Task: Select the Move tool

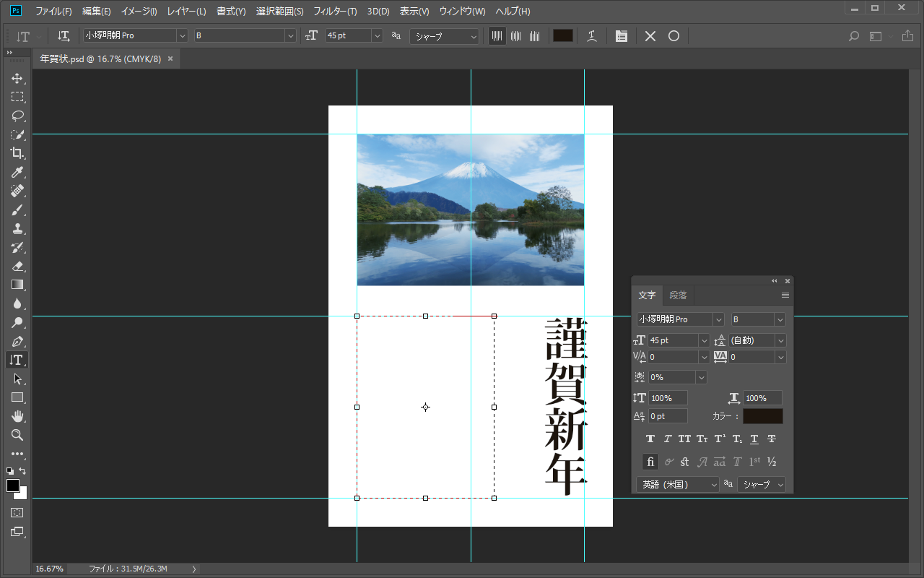Action: click(17, 78)
